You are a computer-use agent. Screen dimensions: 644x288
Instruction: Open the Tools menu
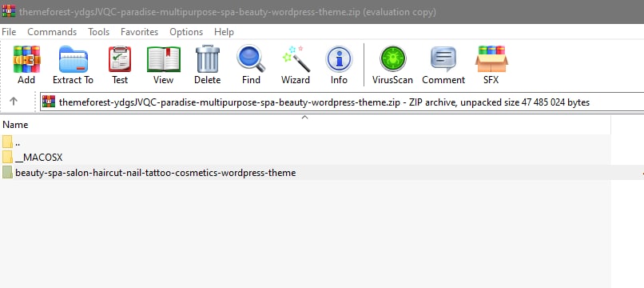coord(98,32)
